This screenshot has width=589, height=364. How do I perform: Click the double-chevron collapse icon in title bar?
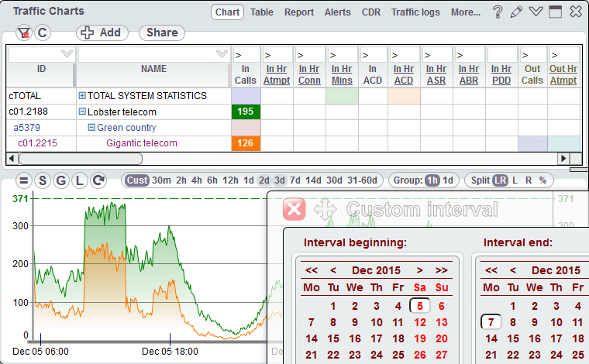click(x=536, y=12)
